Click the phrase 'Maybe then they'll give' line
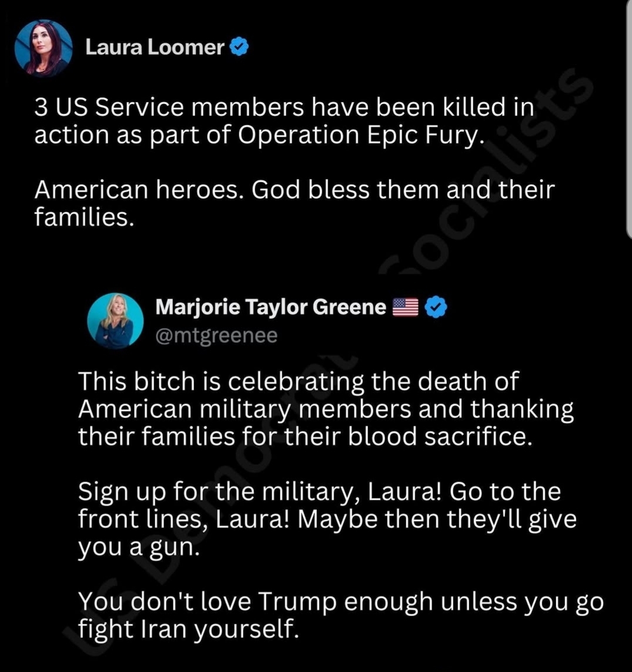The width and height of the screenshot is (632, 672). (437, 519)
